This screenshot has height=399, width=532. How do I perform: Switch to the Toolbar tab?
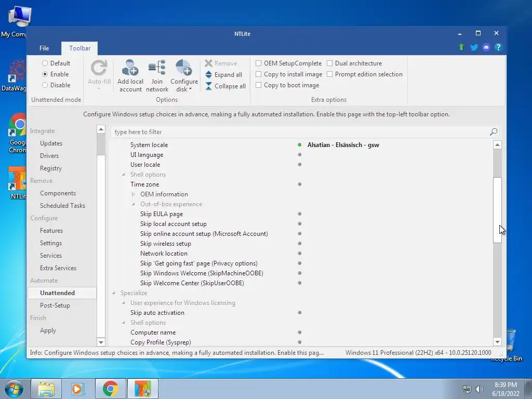tap(79, 48)
